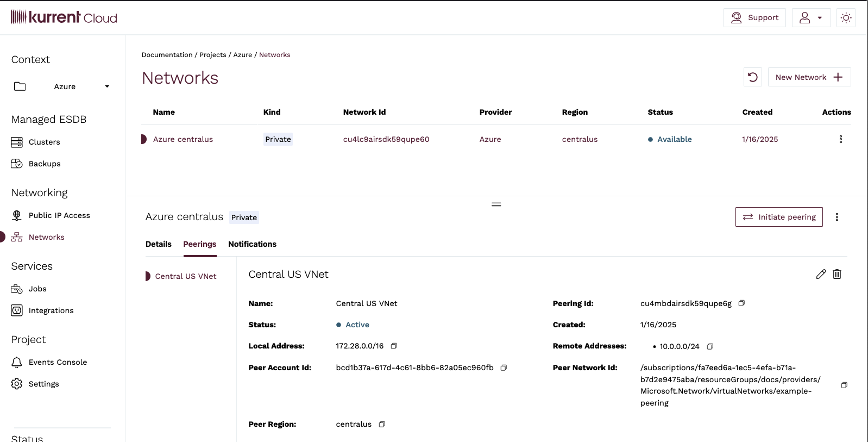This screenshot has height=442, width=868.
Task: Delete the Central US VNet peering
Action: [837, 274]
